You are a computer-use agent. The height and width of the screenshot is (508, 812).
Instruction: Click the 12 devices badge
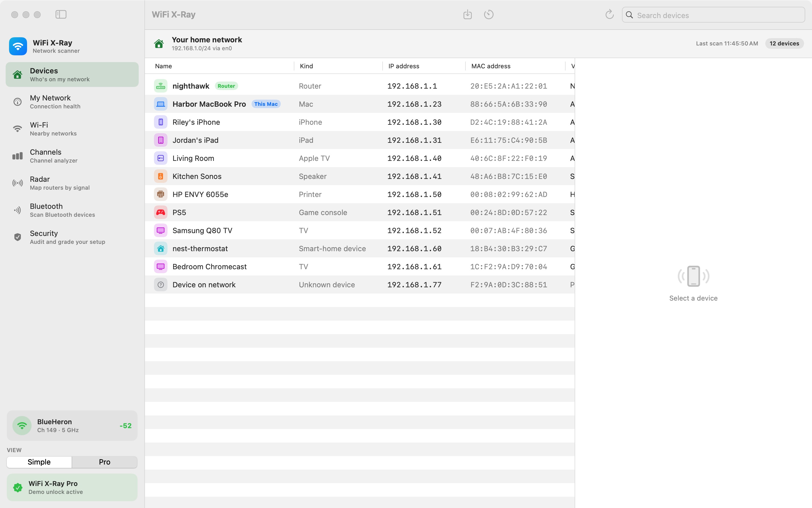coord(784,43)
